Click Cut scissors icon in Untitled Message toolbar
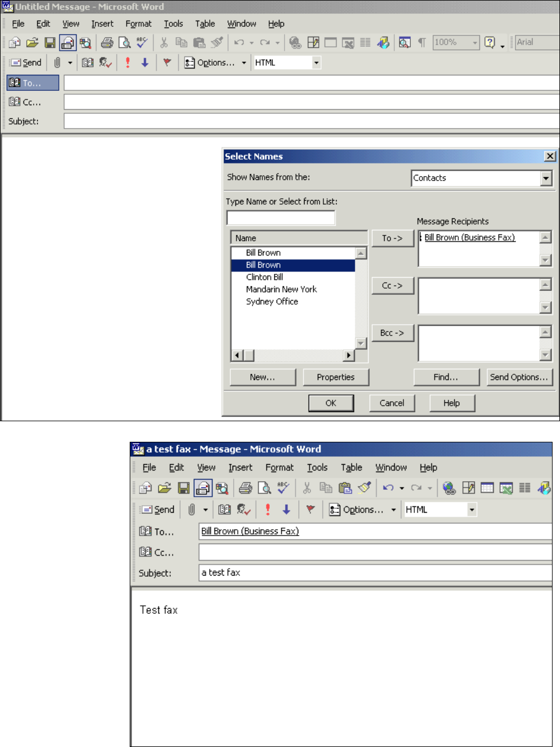Viewport: 560px width, 747px height. click(164, 42)
